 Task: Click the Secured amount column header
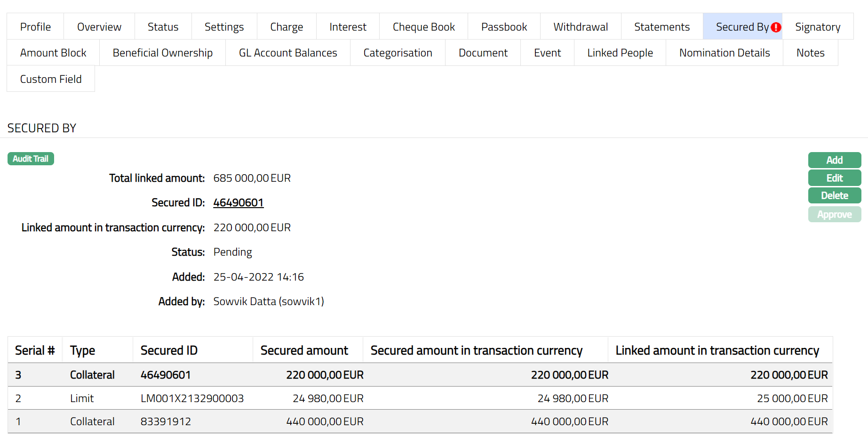click(x=304, y=350)
